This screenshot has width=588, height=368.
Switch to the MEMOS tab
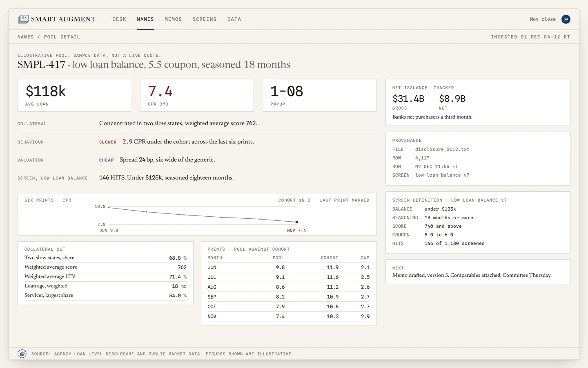point(173,19)
